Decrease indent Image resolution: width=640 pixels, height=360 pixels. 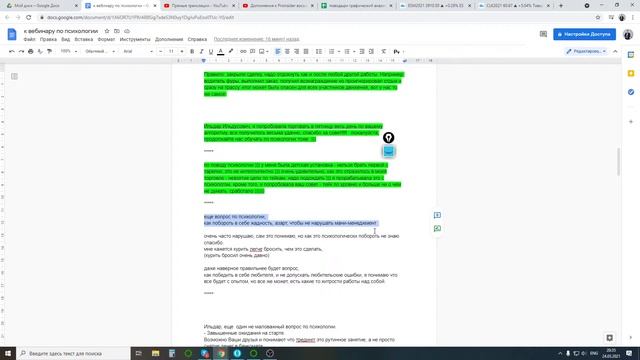point(362,51)
